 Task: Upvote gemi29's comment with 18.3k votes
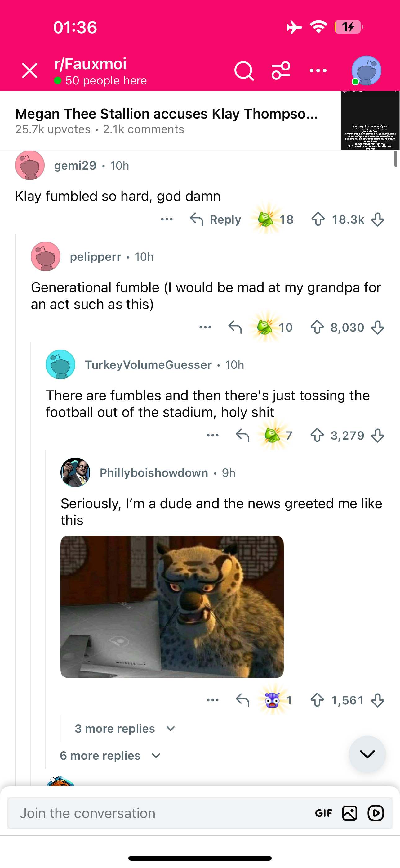point(318,219)
